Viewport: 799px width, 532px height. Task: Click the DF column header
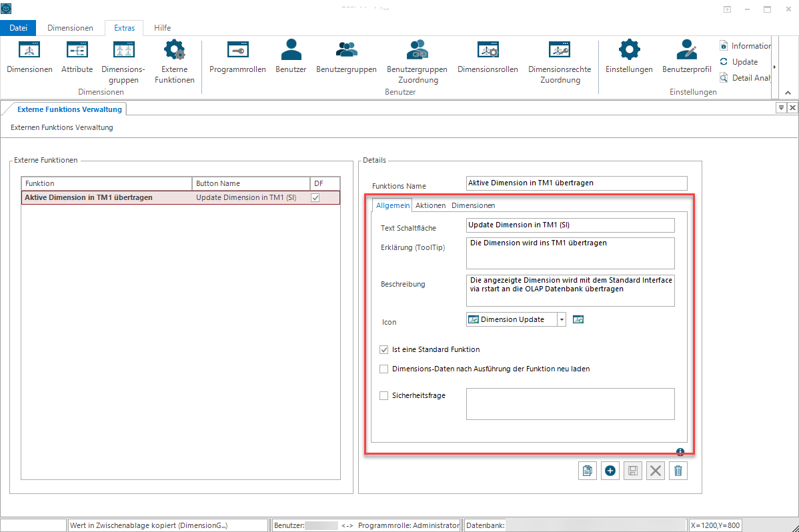(x=325, y=183)
